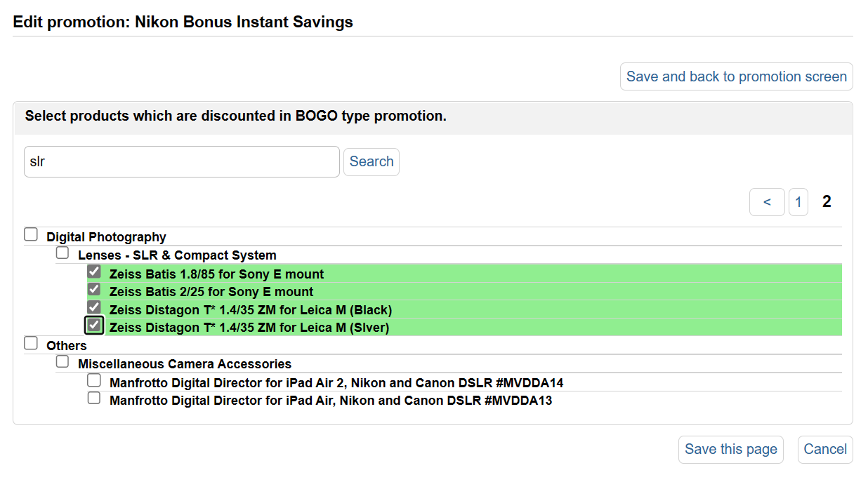Uncheck Zeiss Batis 2/25 for Sony E mount
The image size is (868, 489).
(x=94, y=289)
